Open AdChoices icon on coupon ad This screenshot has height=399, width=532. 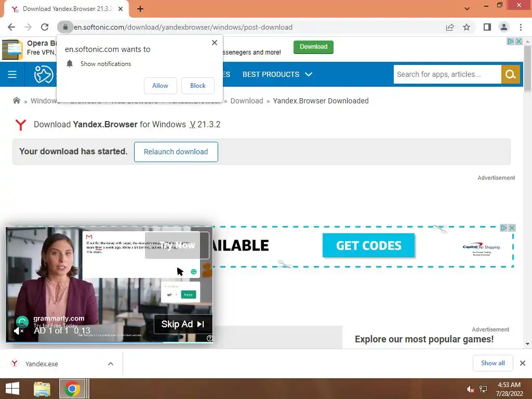[504, 228]
